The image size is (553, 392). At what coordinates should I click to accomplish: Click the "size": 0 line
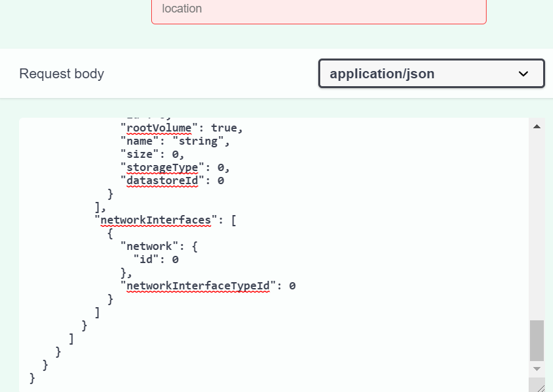(153, 154)
